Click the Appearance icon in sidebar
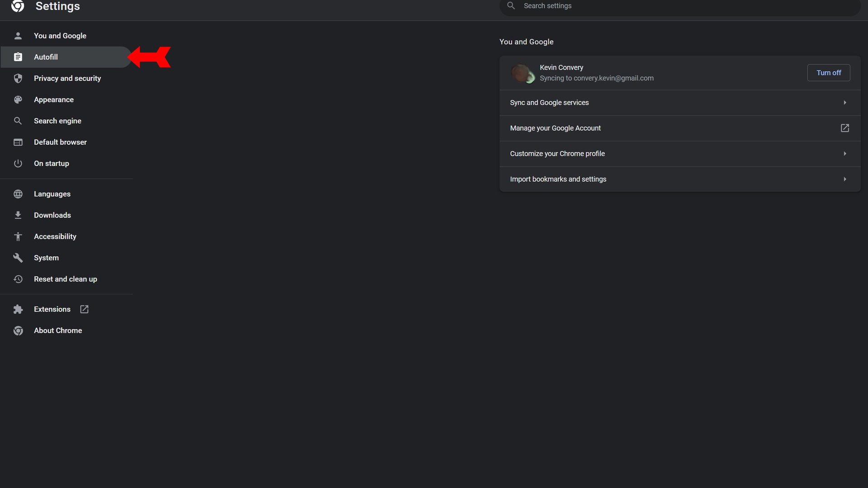 pos(18,99)
